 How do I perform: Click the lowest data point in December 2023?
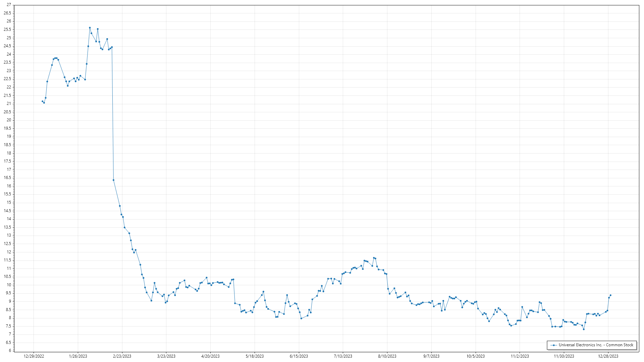coord(584,329)
